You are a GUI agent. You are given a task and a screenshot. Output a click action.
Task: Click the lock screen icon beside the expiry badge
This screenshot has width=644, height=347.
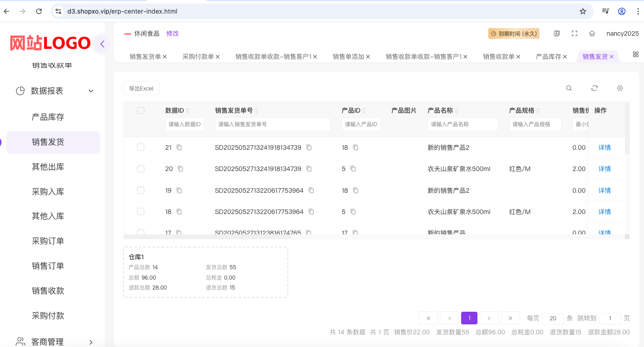tap(557, 33)
